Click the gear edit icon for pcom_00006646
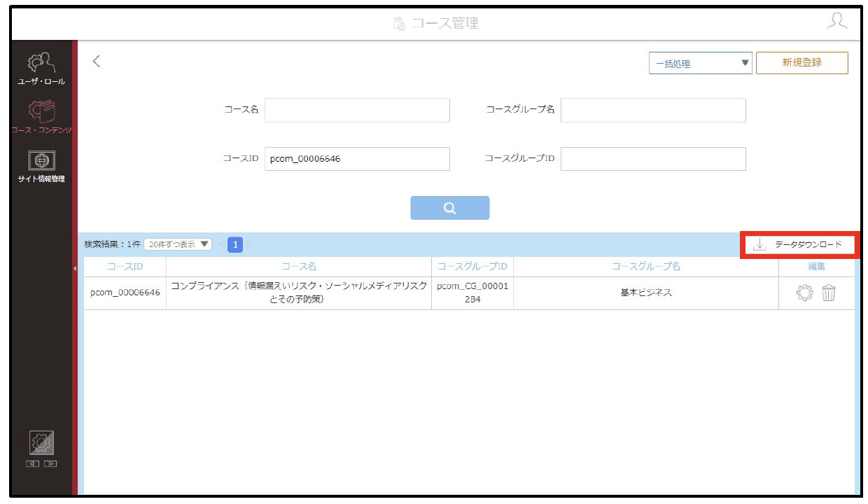This screenshot has width=868, height=504. click(805, 293)
